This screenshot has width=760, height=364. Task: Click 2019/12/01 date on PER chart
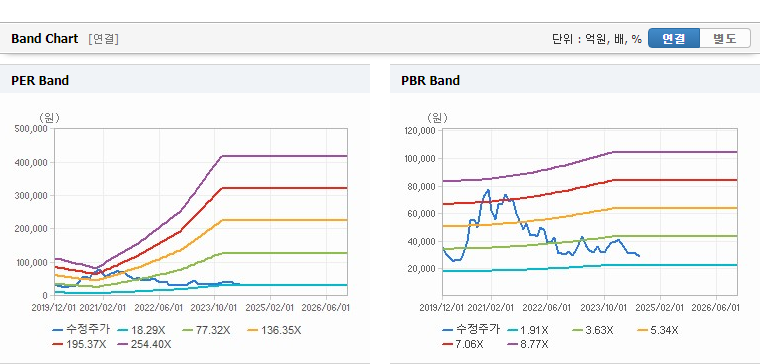click(54, 308)
